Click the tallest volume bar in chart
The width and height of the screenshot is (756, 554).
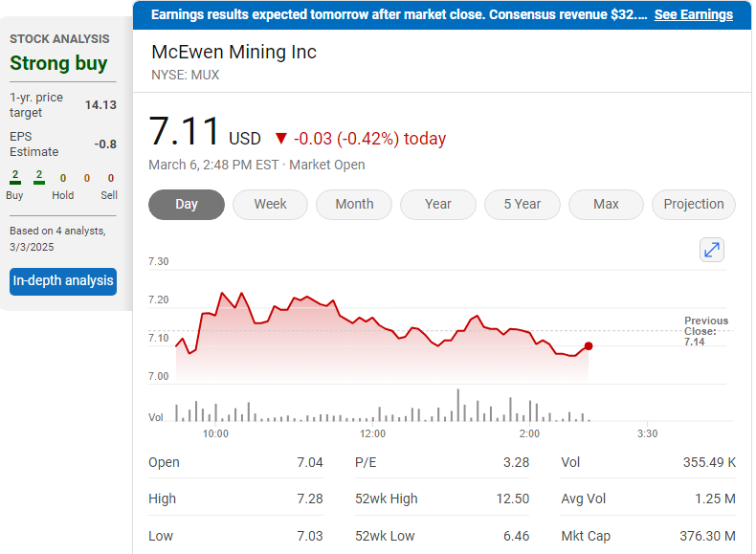[x=458, y=405]
